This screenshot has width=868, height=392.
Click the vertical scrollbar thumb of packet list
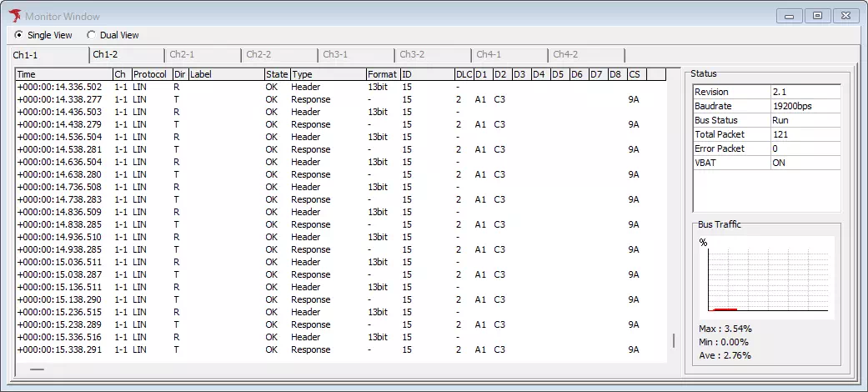point(674,341)
